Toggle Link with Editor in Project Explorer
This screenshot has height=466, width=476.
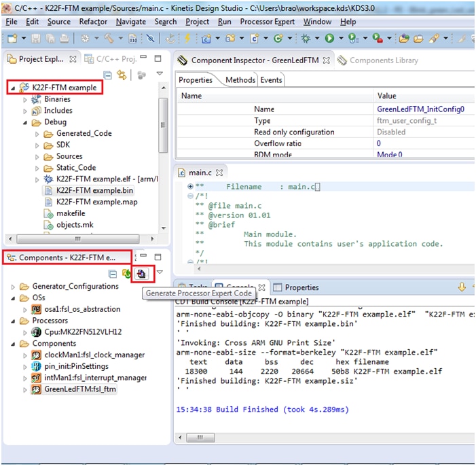(122, 75)
